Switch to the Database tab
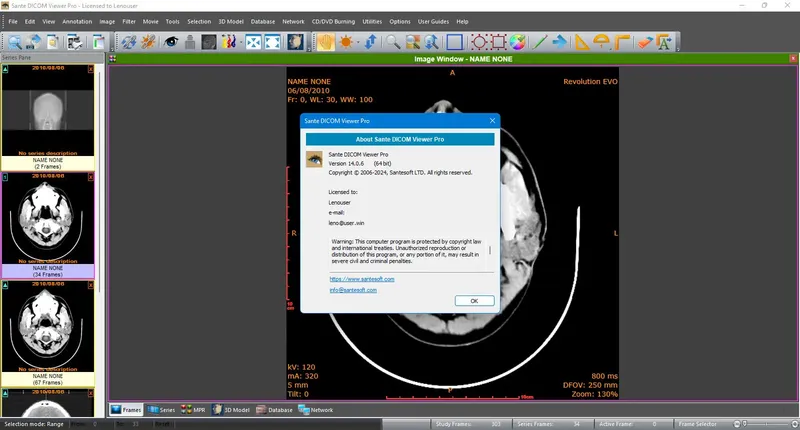Viewport: 800px width, 430px height. 275,410
